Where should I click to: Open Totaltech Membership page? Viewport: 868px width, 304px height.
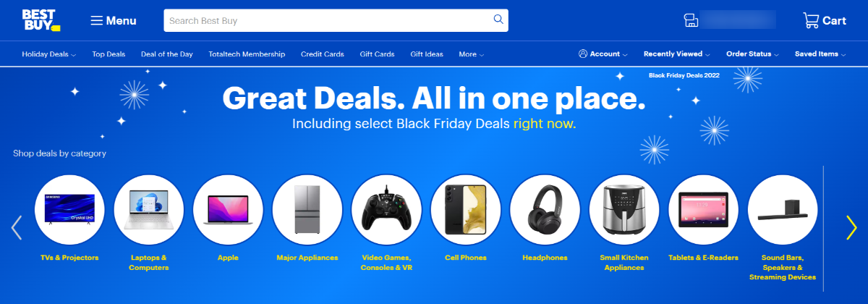(x=247, y=54)
